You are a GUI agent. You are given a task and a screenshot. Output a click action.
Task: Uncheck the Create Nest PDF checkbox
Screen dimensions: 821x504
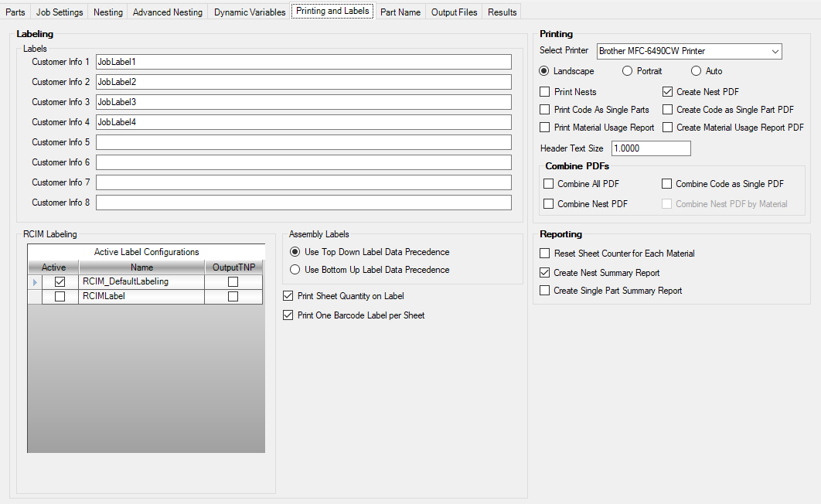tap(668, 92)
